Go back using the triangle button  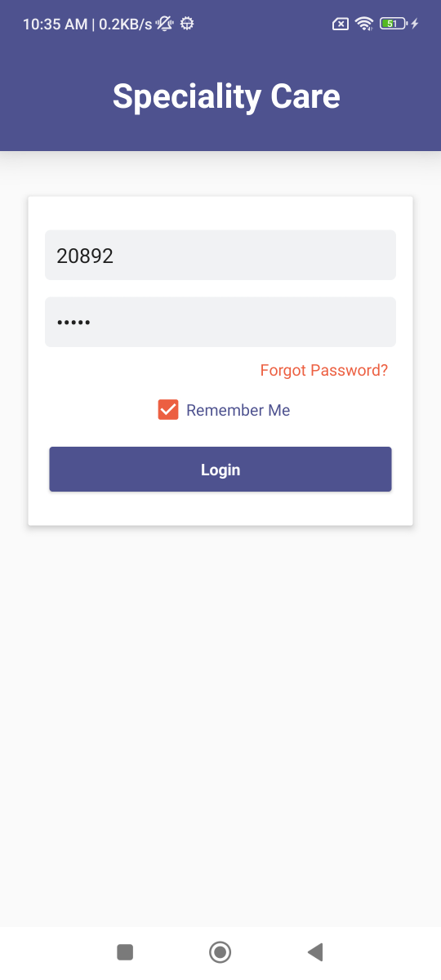[315, 951]
